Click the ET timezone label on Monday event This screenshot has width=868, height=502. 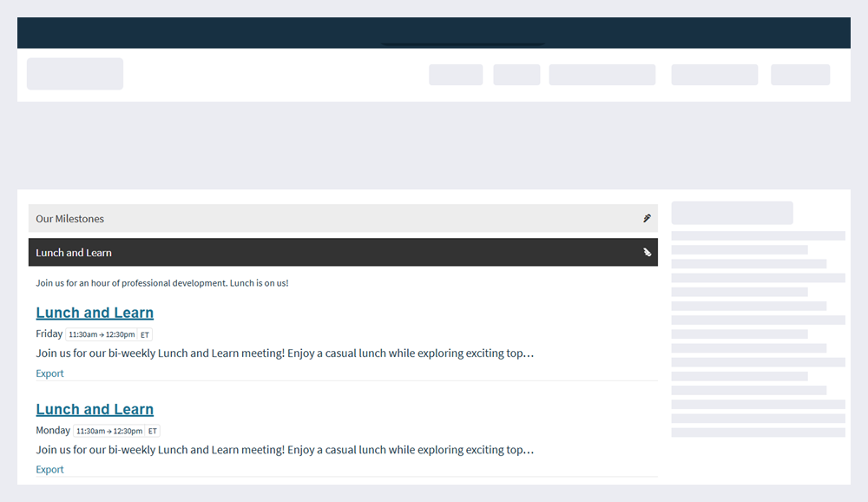tap(152, 431)
